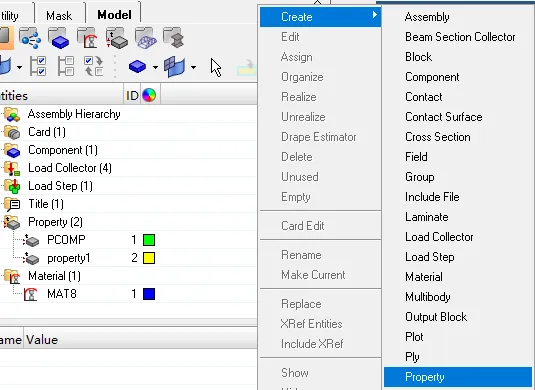
Task: Select the Component (1) folder
Action: pyautogui.click(x=63, y=150)
